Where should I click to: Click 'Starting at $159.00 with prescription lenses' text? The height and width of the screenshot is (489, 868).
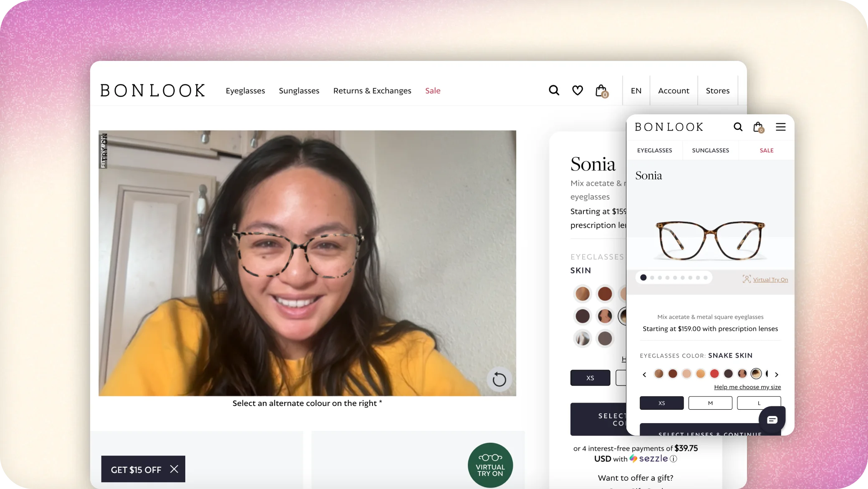[x=710, y=329]
